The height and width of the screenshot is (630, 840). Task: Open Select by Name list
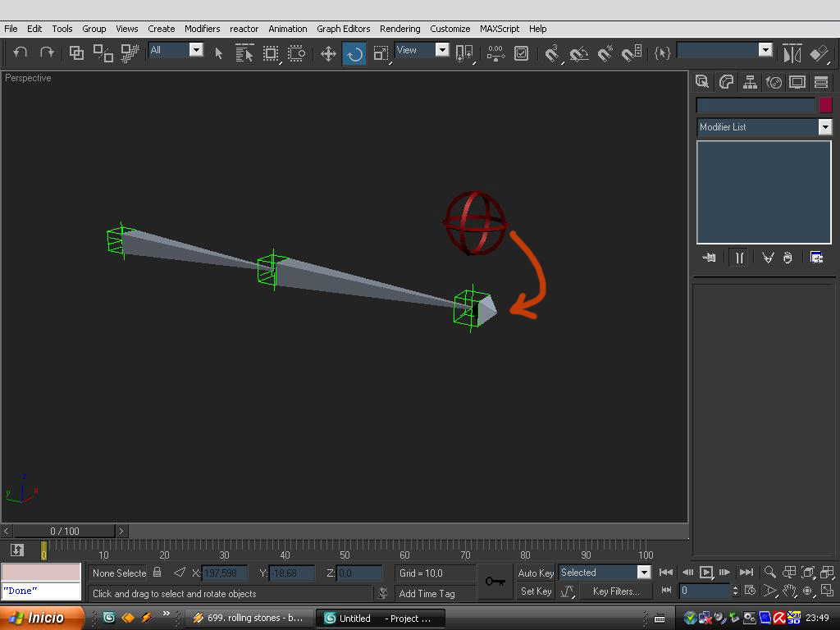coord(244,53)
